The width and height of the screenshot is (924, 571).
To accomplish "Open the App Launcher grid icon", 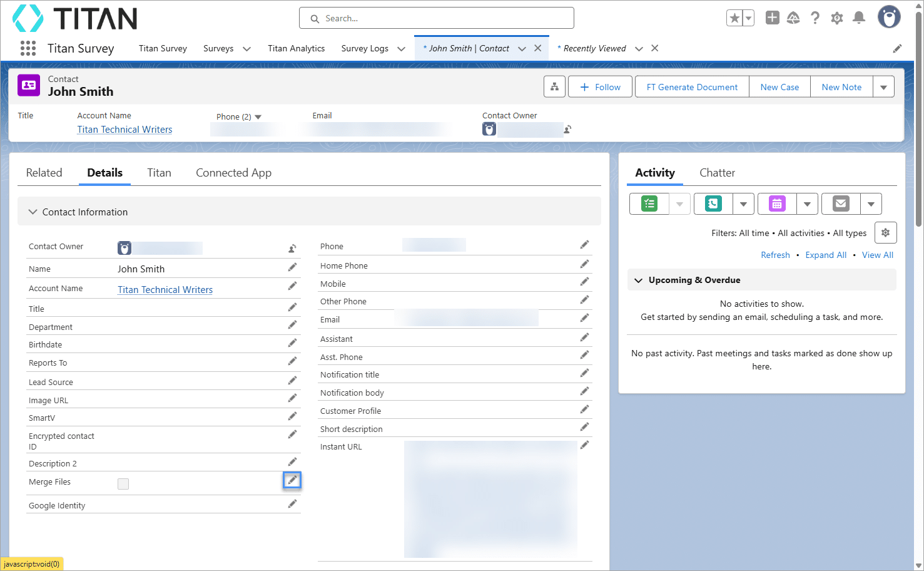I will (28, 48).
